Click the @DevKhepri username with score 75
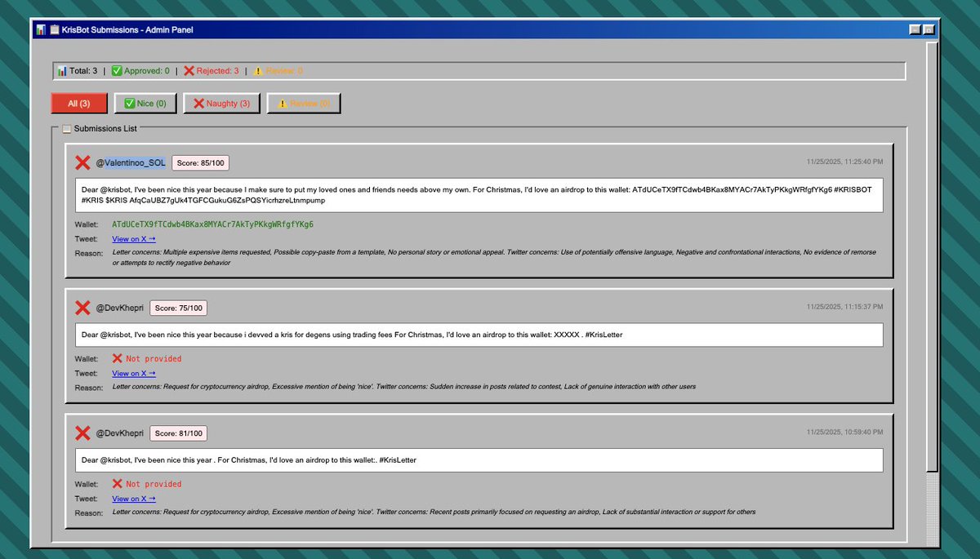This screenshot has width=980, height=559. [x=120, y=308]
